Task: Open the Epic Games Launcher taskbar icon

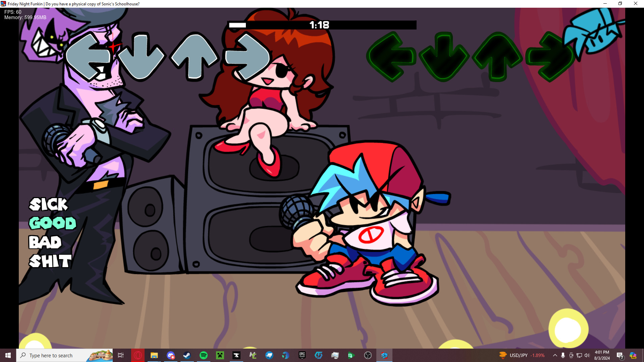Action: tap(302, 355)
